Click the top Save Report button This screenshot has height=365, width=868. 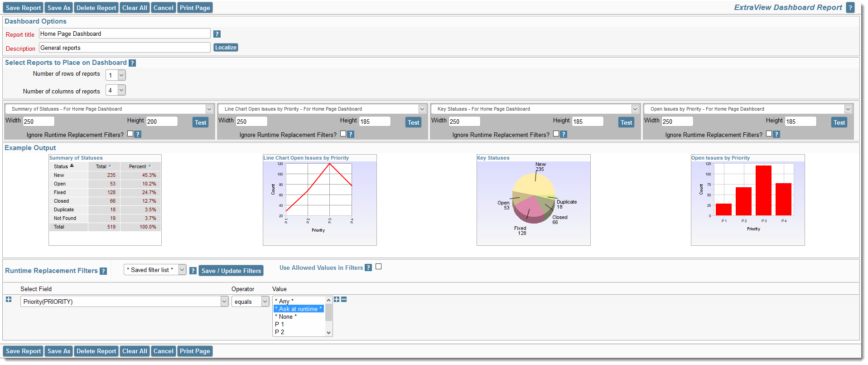point(23,8)
